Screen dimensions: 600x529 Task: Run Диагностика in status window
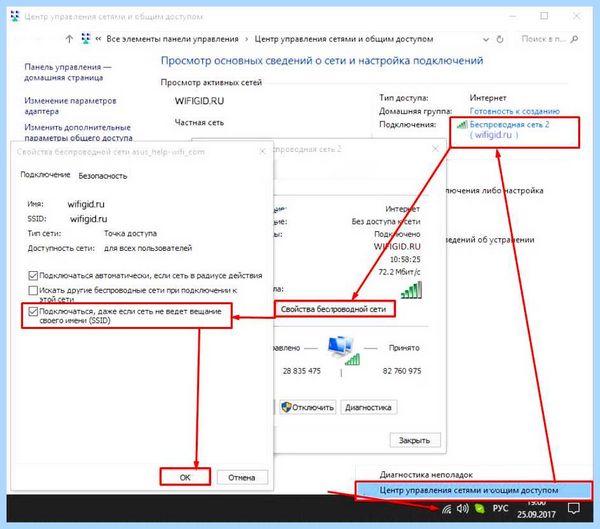click(x=368, y=407)
